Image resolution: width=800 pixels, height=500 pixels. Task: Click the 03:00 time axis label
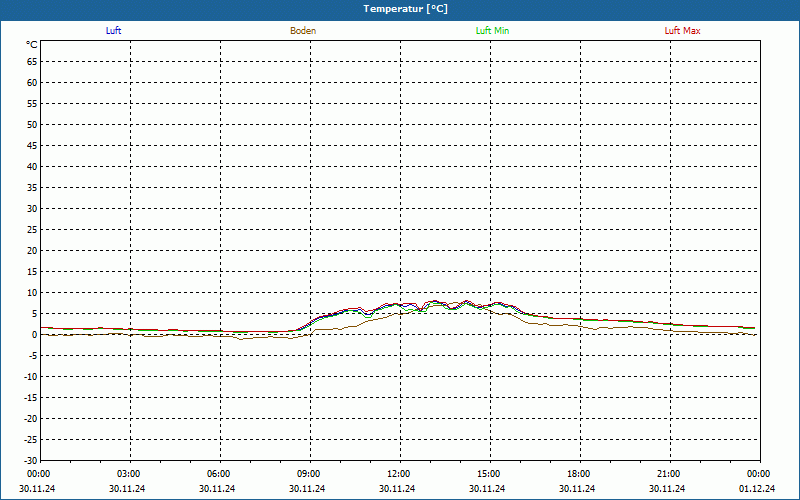(x=129, y=474)
